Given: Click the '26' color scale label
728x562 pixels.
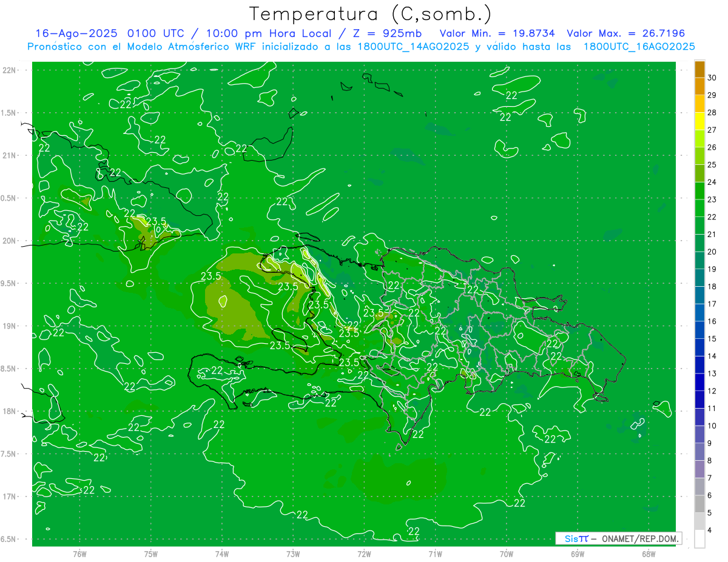Looking at the screenshot, I should tap(712, 147).
